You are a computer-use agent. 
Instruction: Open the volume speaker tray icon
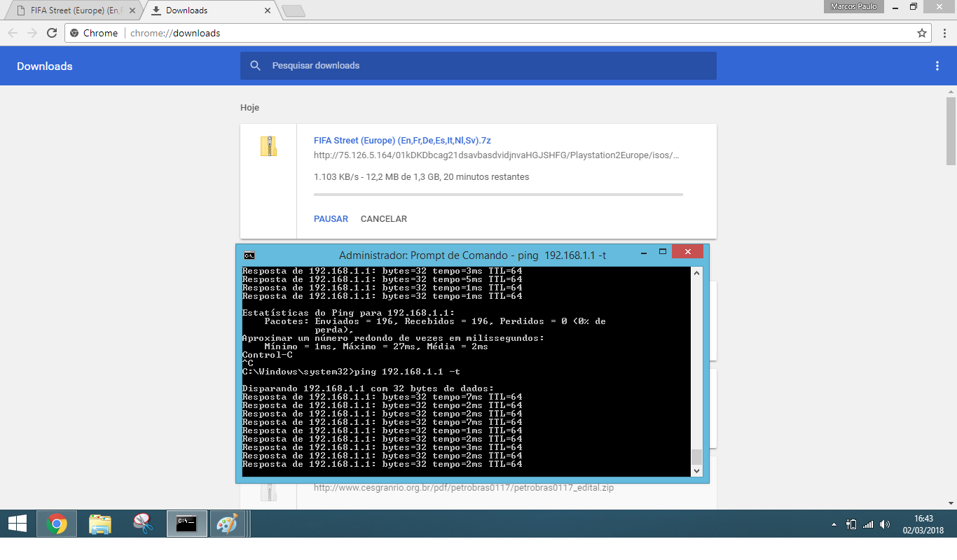tap(885, 524)
